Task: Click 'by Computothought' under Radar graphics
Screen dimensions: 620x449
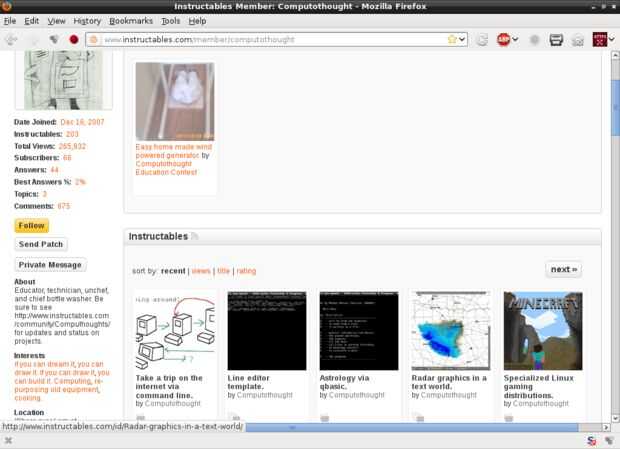Action: point(444,395)
